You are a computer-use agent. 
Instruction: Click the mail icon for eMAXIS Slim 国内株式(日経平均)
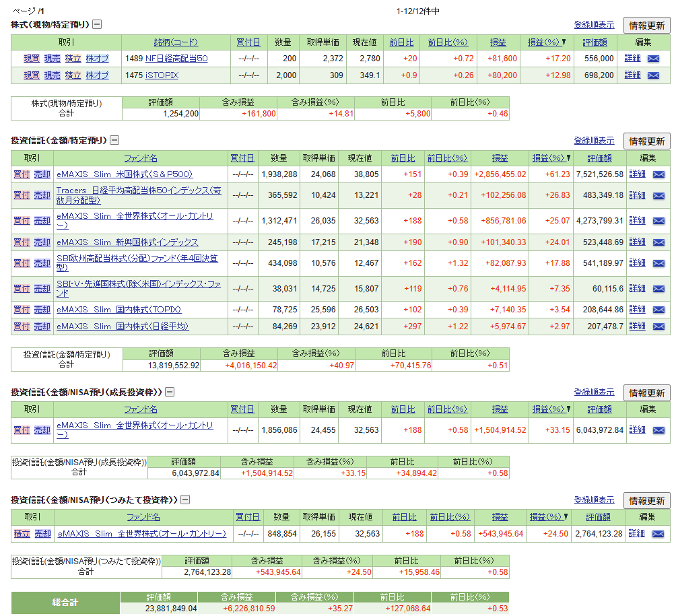coord(658,327)
